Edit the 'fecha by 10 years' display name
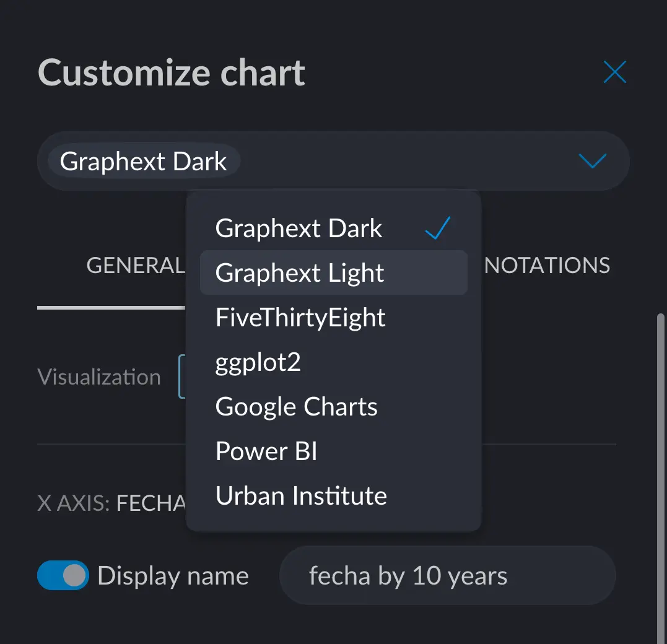 point(447,575)
